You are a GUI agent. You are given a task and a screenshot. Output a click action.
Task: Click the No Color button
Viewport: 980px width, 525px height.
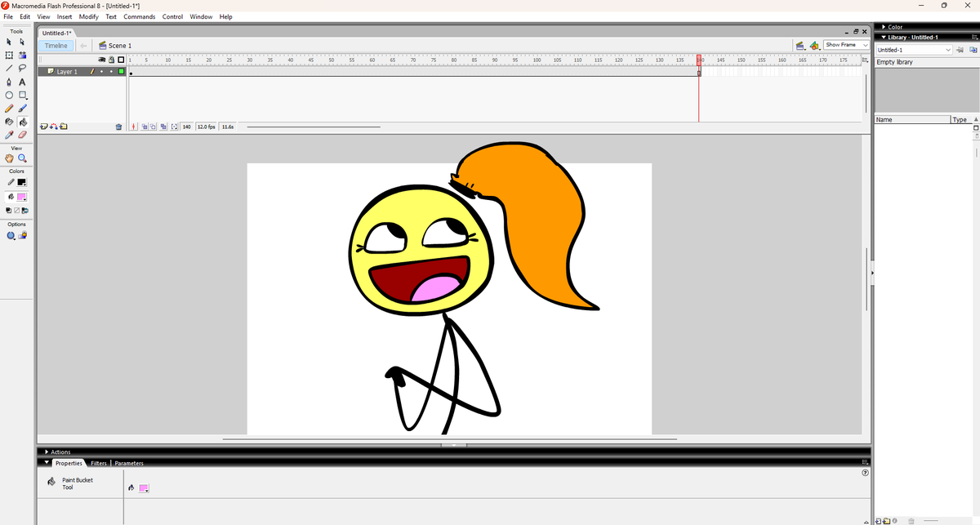17,211
